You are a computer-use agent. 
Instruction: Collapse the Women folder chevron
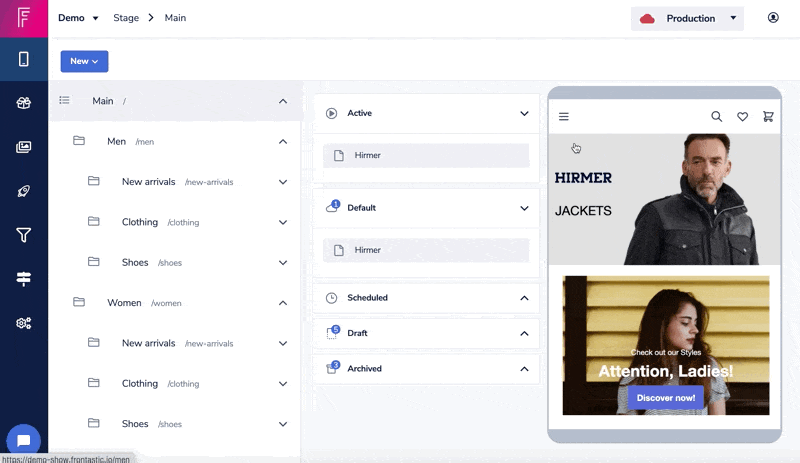(x=283, y=303)
